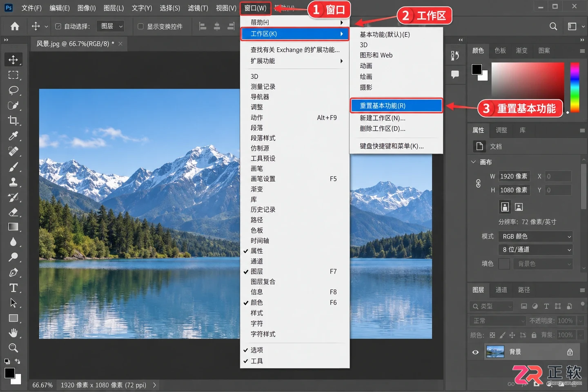Open the 图层 auto-select dropdown
This screenshot has height=392, width=588.
(x=110, y=26)
